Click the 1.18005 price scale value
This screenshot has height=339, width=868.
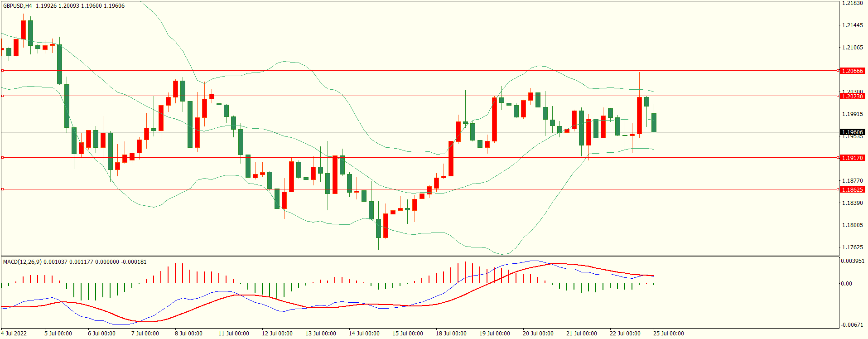[x=852, y=225]
